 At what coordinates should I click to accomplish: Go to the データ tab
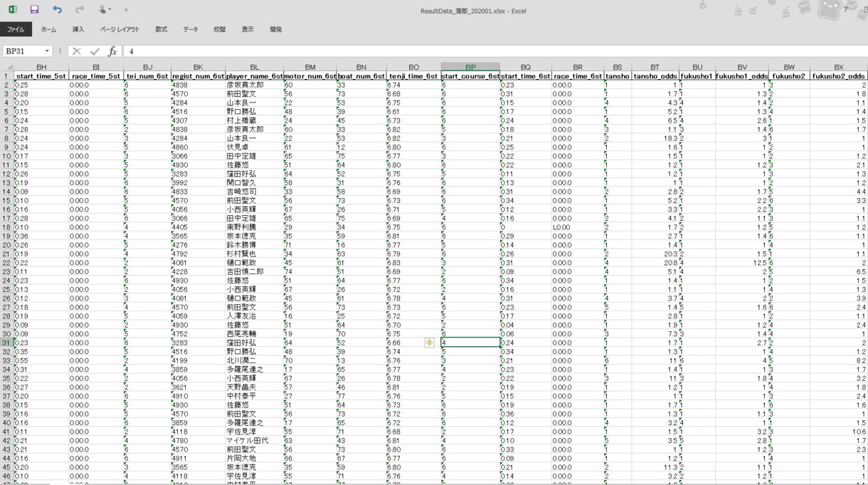[x=191, y=29]
